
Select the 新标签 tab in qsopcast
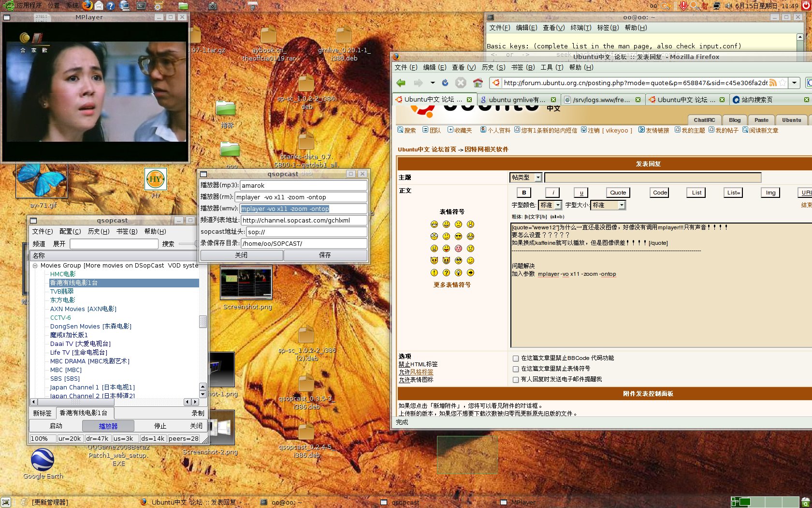(x=42, y=413)
